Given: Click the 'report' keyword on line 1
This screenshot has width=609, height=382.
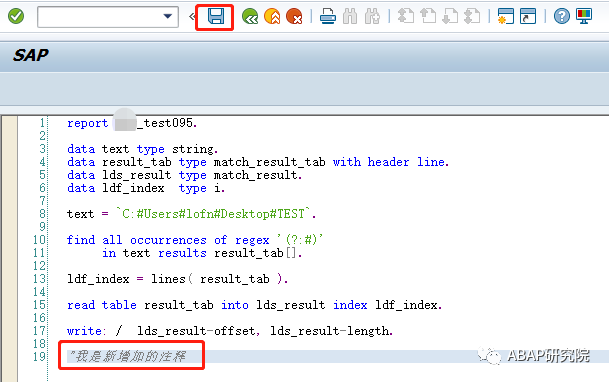Looking at the screenshot, I should 87,123.
